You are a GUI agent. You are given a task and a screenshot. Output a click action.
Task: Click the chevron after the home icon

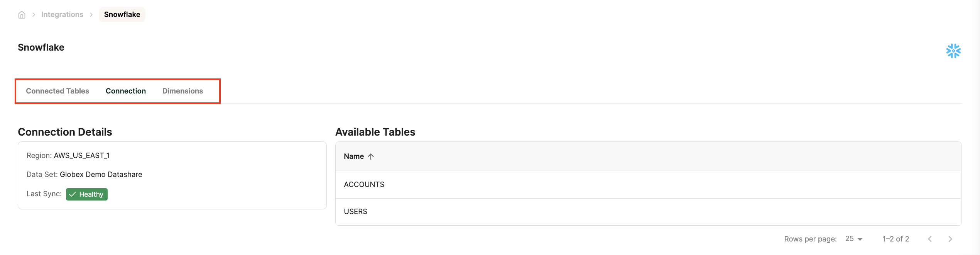[34, 15]
